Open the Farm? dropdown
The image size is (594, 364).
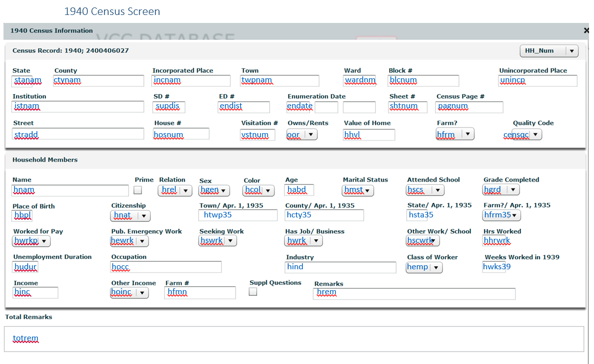tap(455, 134)
